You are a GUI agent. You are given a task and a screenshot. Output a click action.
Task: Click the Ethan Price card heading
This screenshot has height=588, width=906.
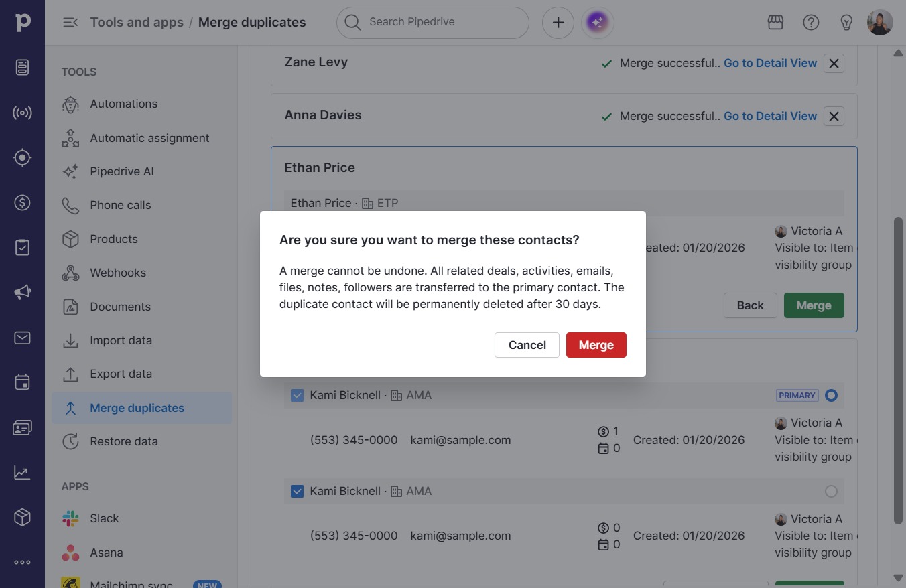pyautogui.click(x=320, y=168)
